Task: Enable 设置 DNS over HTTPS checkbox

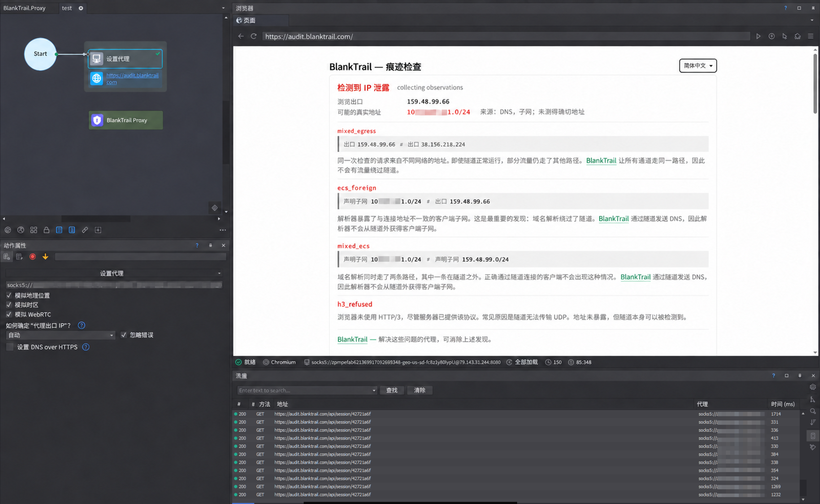Action: tap(10, 347)
